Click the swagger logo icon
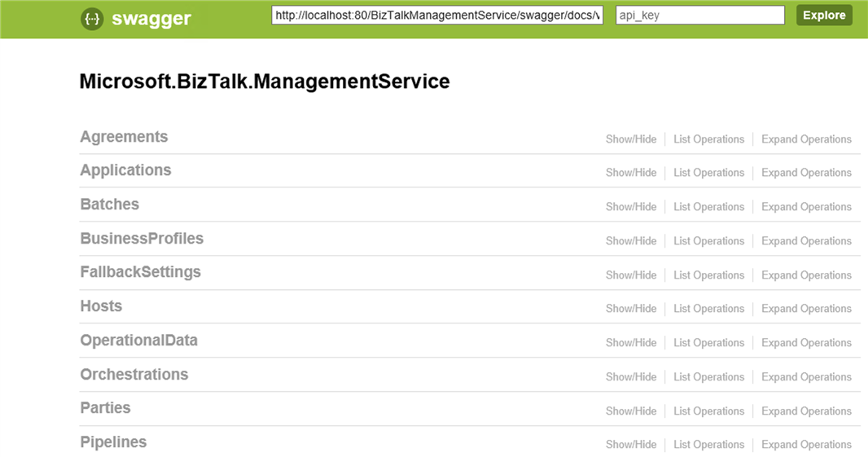 (92, 19)
